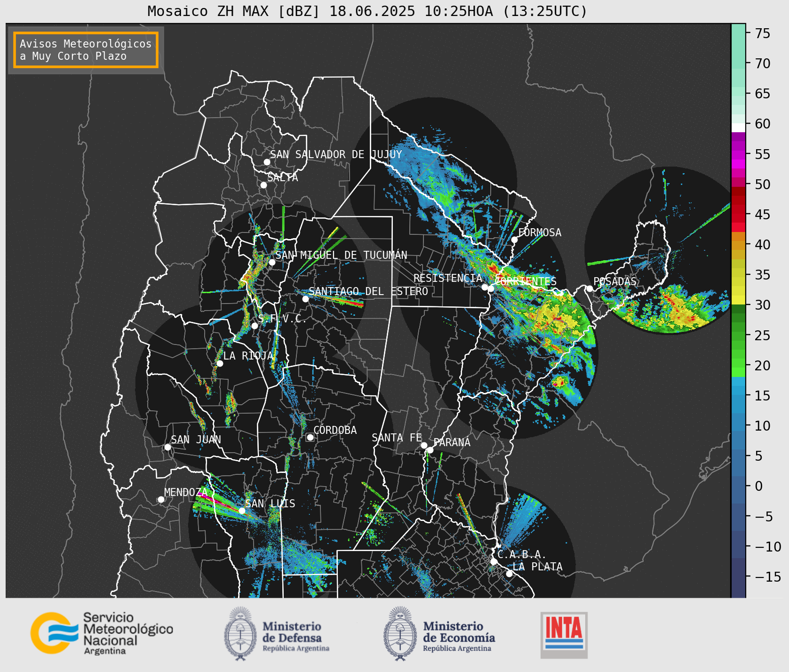Click the red 45 dBZ color band
Viewport: 789px width, 672px height.
tap(738, 218)
